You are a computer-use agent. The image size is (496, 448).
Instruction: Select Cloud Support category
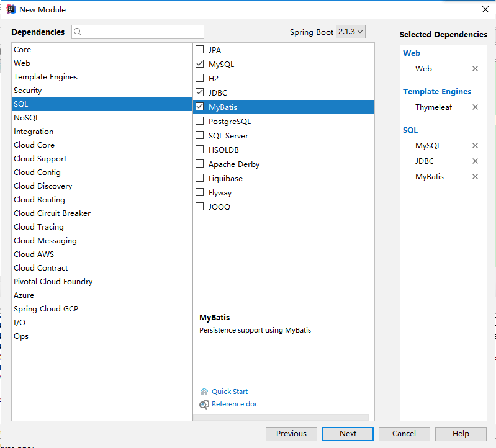click(x=102, y=159)
